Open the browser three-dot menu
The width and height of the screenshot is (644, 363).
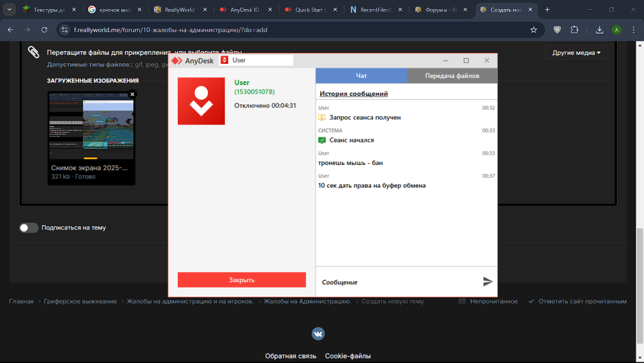point(633,30)
